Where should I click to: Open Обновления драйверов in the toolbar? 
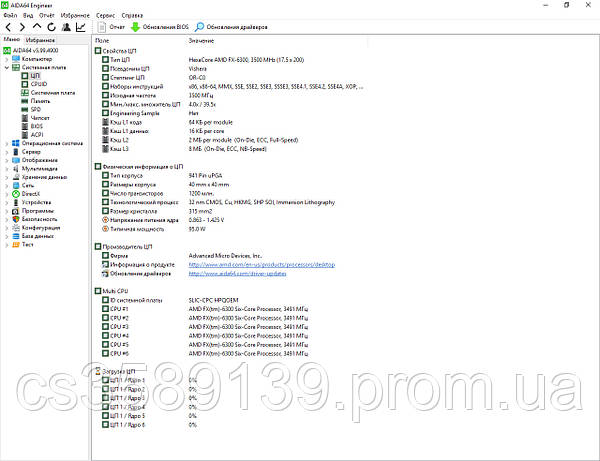231,27
